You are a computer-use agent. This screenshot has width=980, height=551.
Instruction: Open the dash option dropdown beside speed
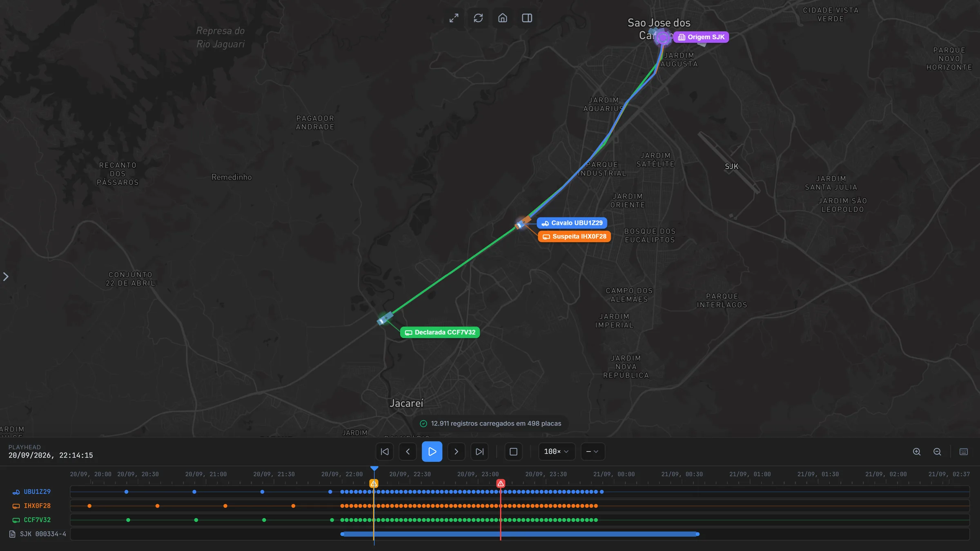pyautogui.click(x=592, y=451)
